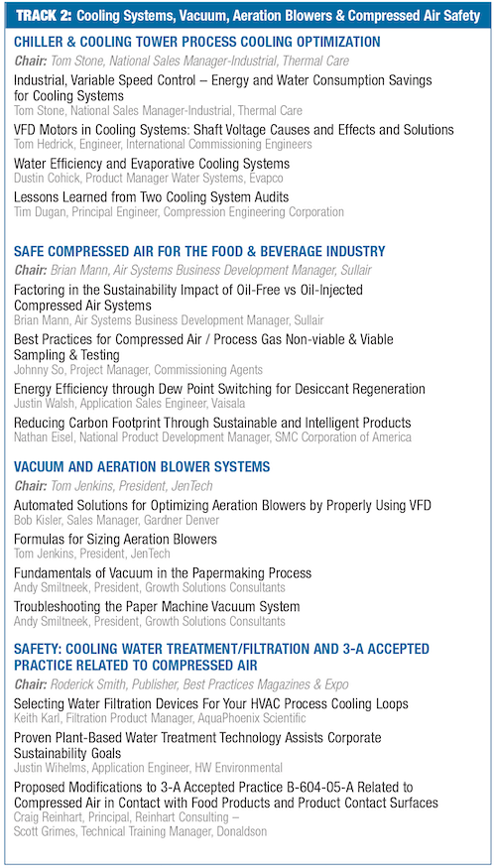This screenshot has height=868, width=496.
Task: Click the Dew Point Switching for Desiccant Regeneration title
Action: coord(219,389)
